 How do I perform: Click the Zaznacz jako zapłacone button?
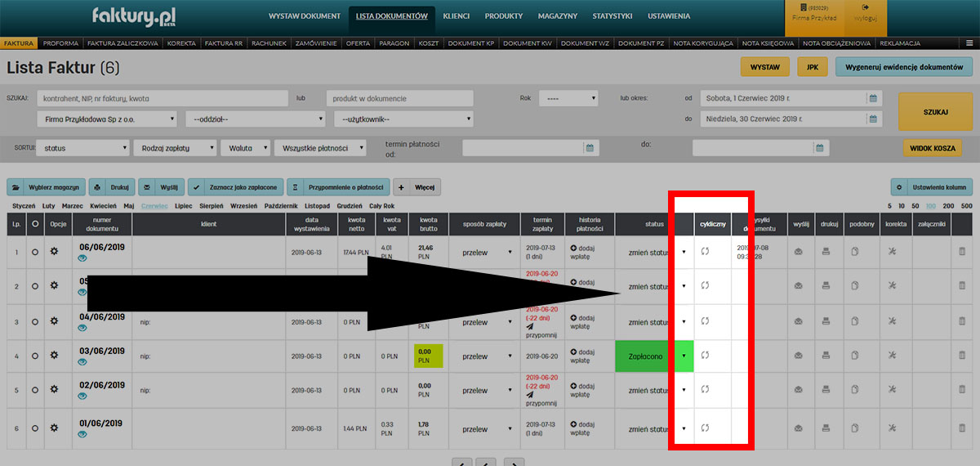234,187
